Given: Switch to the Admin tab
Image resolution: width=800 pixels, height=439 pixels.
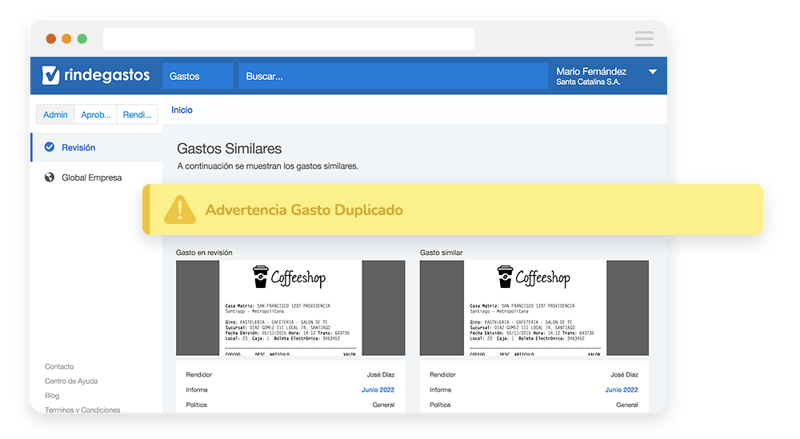Looking at the screenshot, I should (56, 115).
